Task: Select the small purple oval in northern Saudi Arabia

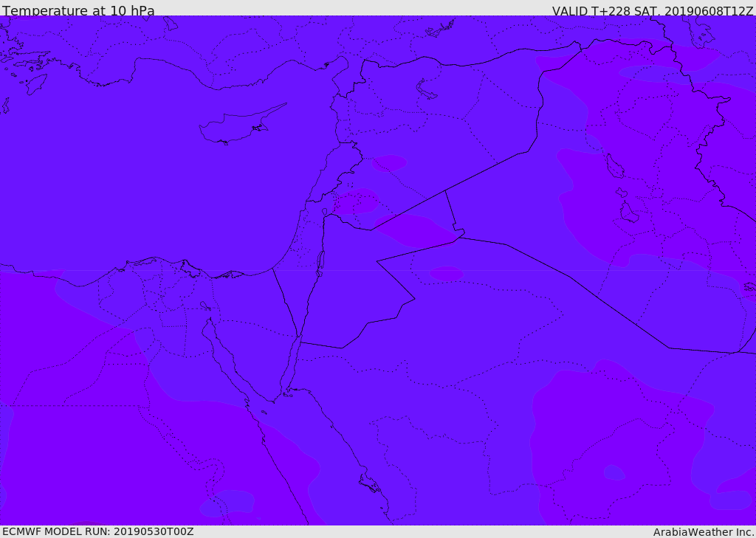Action: coord(447,273)
